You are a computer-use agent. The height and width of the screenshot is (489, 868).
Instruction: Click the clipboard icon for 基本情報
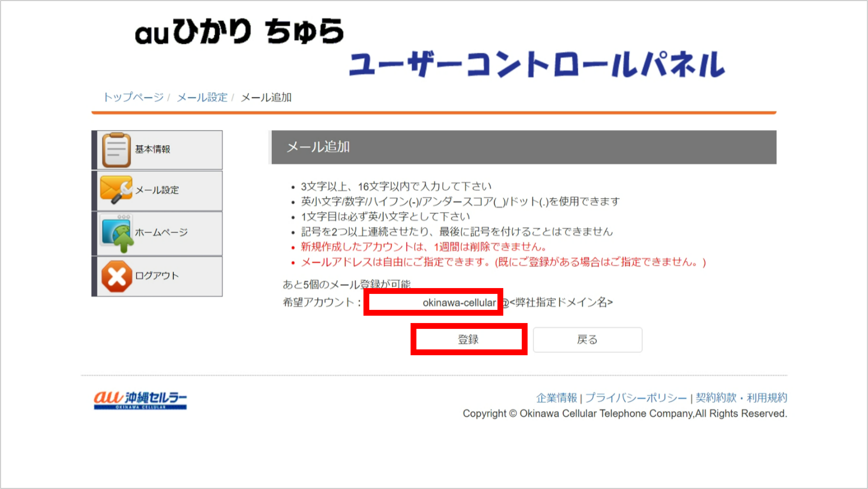pos(116,150)
